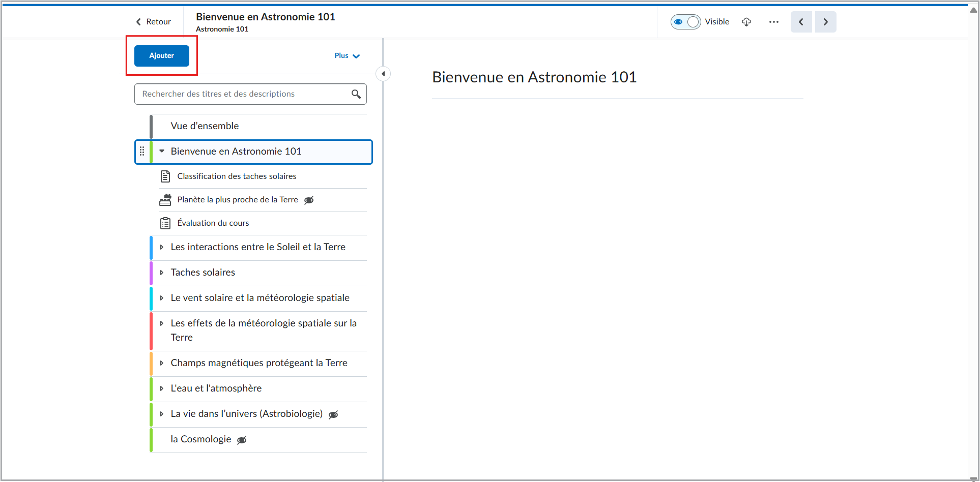Screen dimensions: 980x482
Task: Click the search field for titles and descriptions
Action: [250, 94]
